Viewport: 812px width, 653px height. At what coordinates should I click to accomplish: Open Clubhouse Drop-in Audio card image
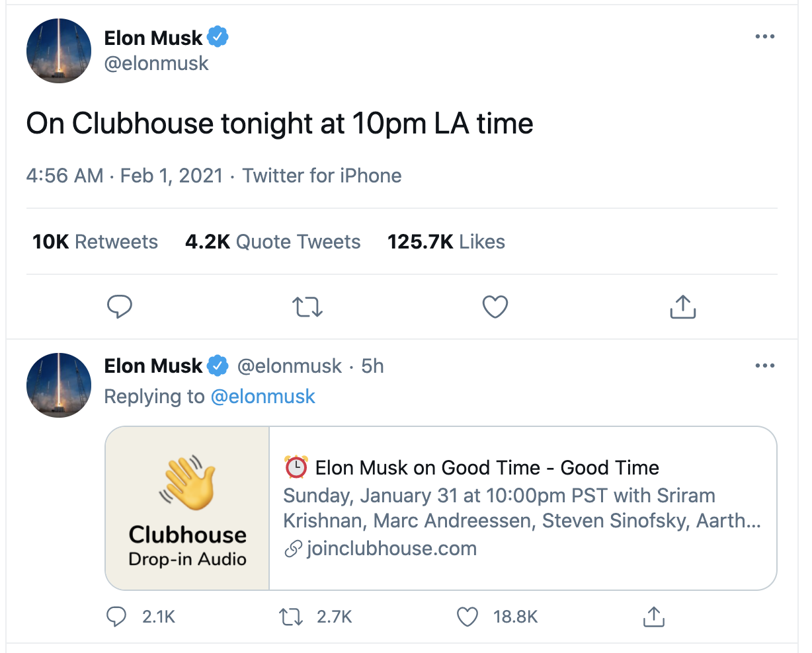click(188, 508)
